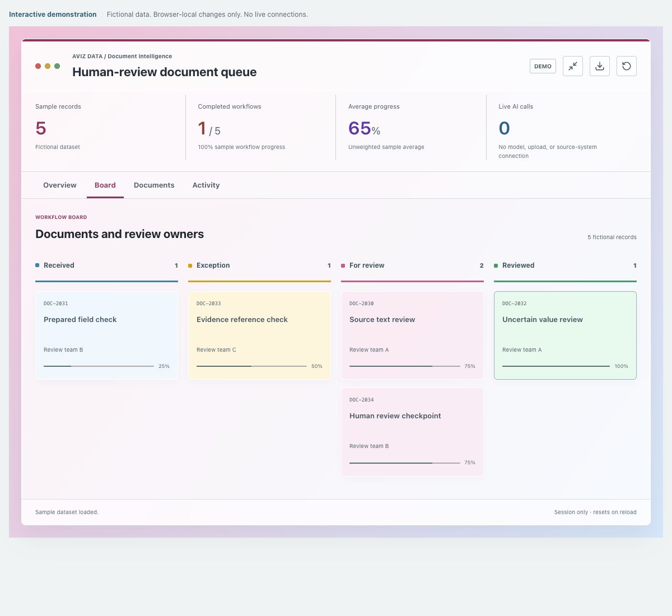Click the Sample records value 5

(41, 128)
